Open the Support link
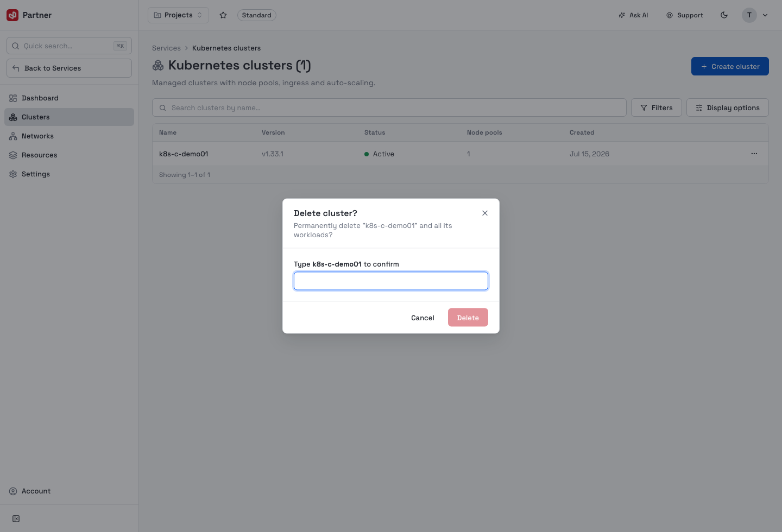Viewport: 782px width, 532px height. point(685,15)
